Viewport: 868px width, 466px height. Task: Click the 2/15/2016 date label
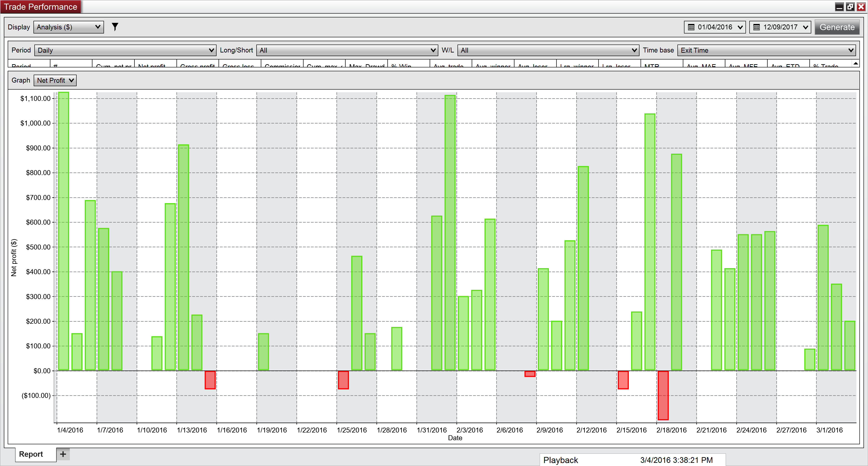632,430
